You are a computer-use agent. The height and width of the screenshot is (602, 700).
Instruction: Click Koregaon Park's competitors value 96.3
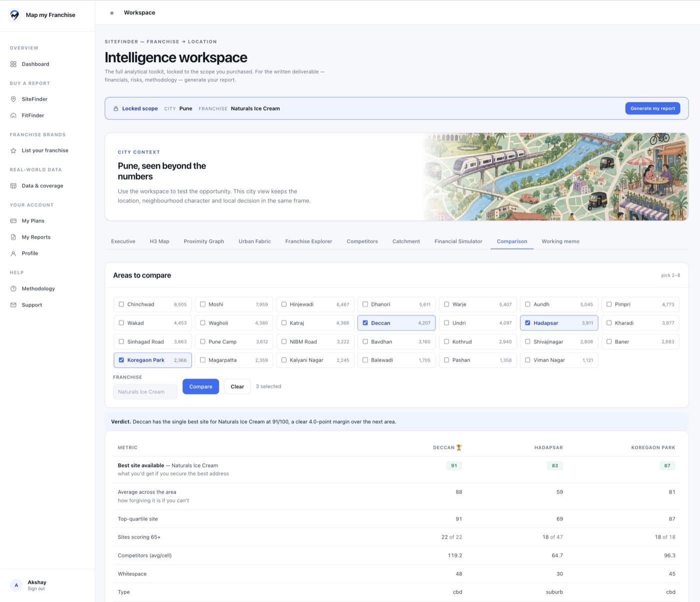pos(669,555)
